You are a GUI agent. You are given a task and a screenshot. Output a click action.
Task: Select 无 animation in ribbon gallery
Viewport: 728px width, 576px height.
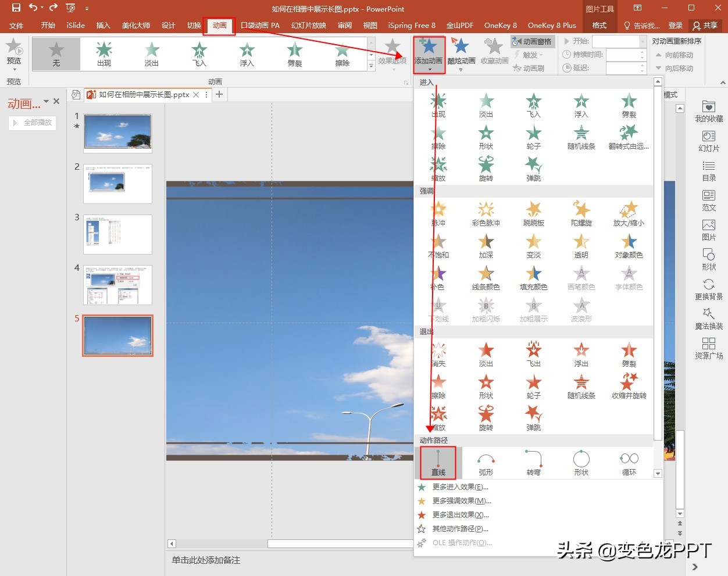56,54
